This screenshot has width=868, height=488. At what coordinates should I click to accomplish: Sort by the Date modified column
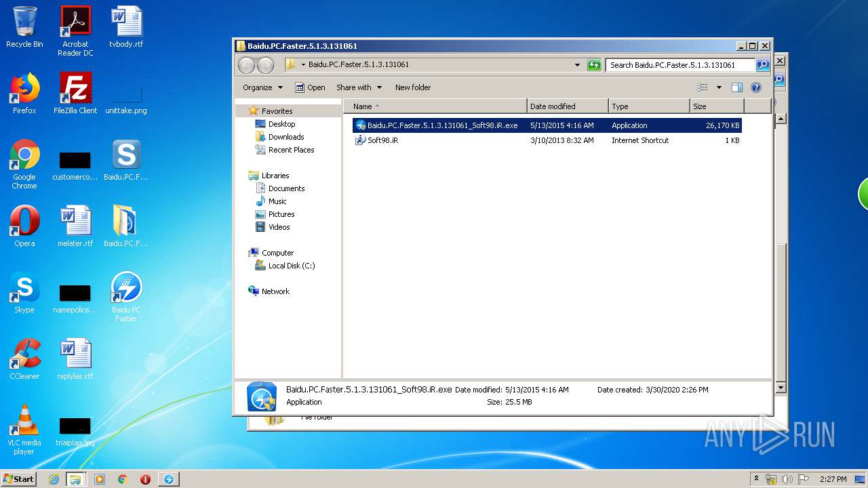click(568, 106)
